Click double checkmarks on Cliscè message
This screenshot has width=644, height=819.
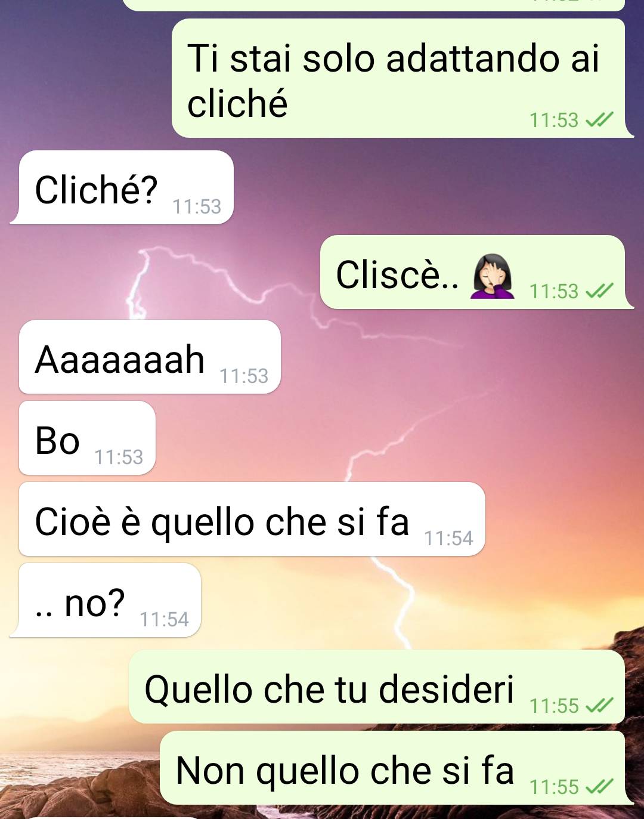(x=599, y=291)
